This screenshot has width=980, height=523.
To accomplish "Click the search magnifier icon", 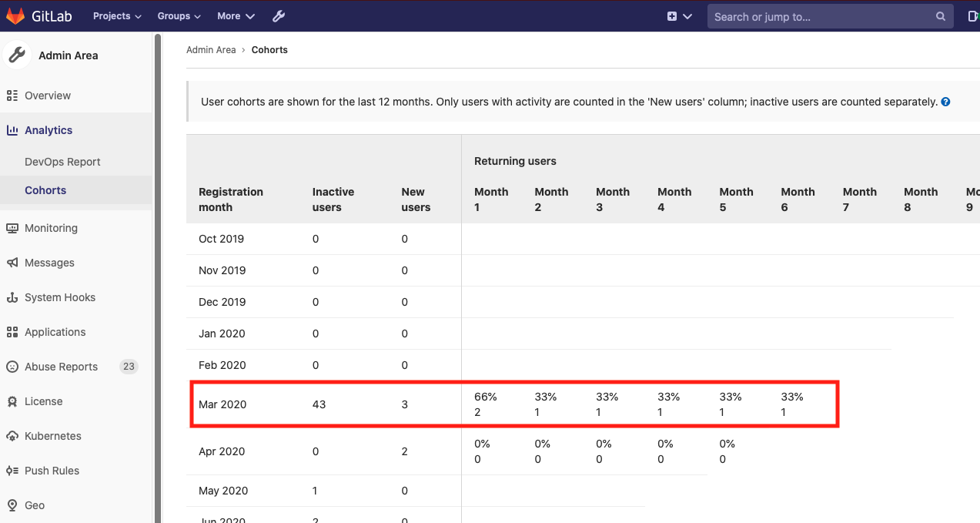I will pos(940,15).
